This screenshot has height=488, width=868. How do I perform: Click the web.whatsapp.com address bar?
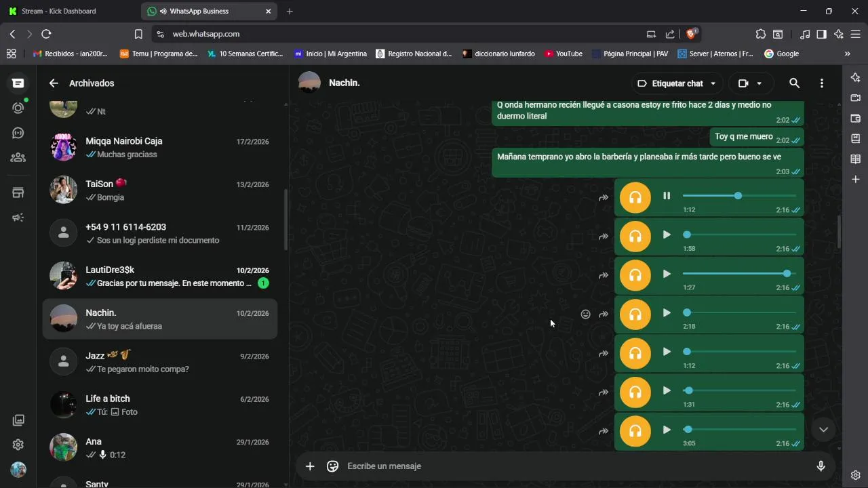click(x=400, y=34)
